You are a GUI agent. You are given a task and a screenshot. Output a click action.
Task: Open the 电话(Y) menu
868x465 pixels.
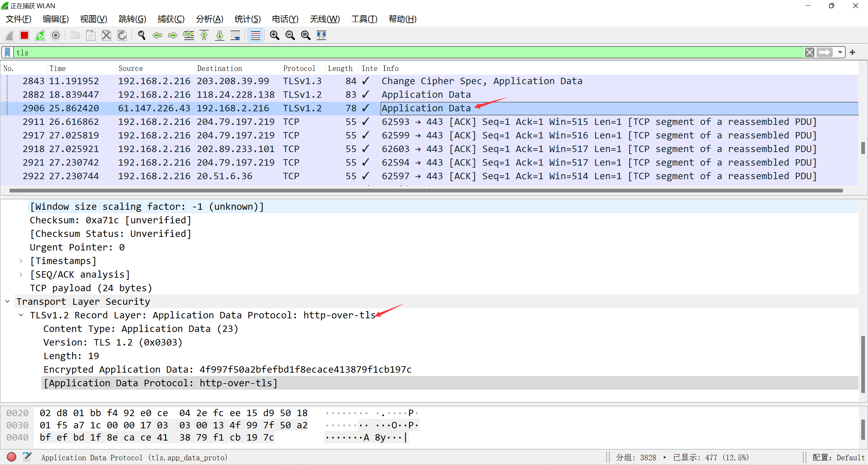pos(285,19)
